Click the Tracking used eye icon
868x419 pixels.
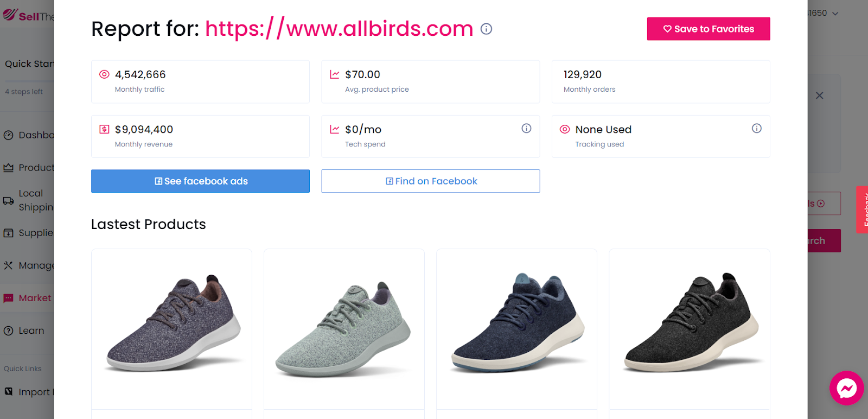click(565, 129)
